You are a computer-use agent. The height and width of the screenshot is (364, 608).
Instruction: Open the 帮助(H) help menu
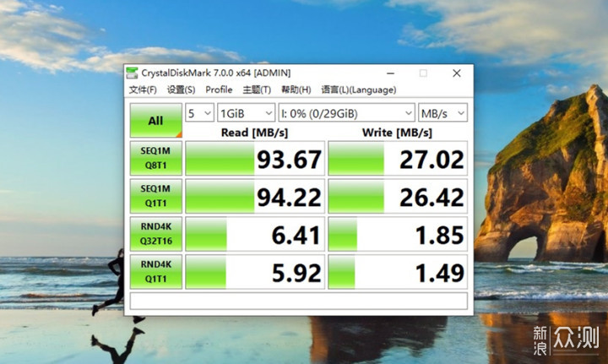click(x=296, y=90)
